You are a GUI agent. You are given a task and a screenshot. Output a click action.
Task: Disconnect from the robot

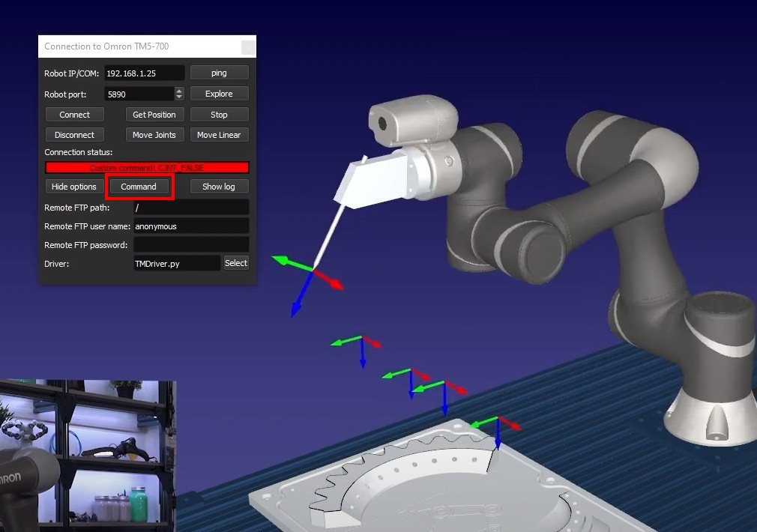[x=74, y=135]
